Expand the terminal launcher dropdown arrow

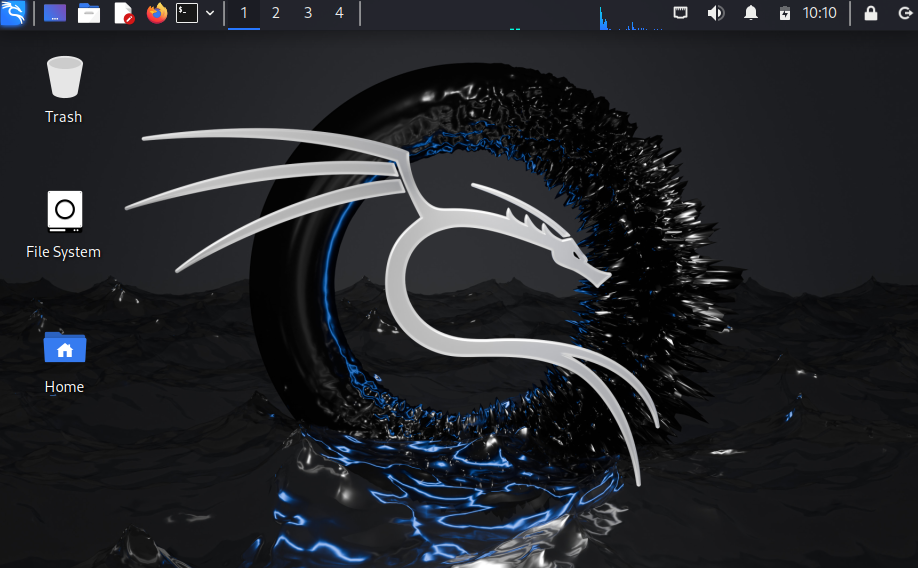click(x=210, y=13)
